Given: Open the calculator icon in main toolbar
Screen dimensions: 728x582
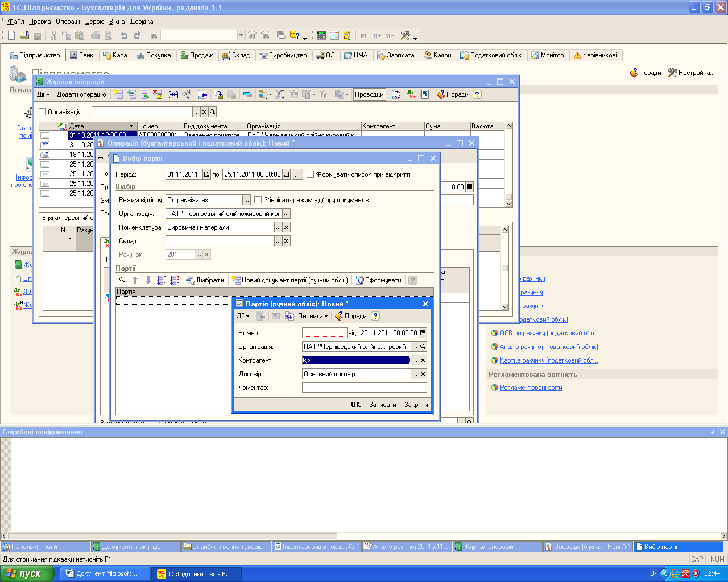Looking at the screenshot, I should (321, 35).
